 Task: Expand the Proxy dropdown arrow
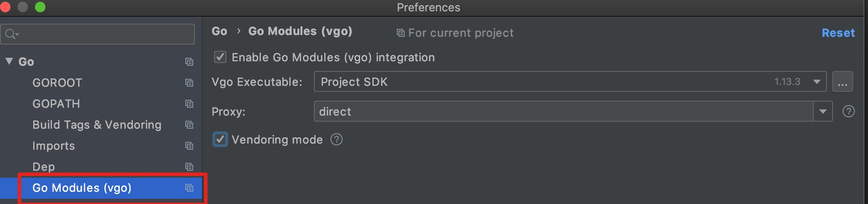(823, 112)
